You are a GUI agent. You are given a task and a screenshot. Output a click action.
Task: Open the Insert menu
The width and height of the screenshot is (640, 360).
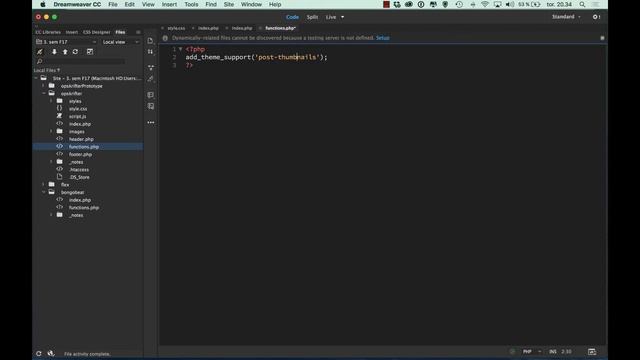coord(169,4)
